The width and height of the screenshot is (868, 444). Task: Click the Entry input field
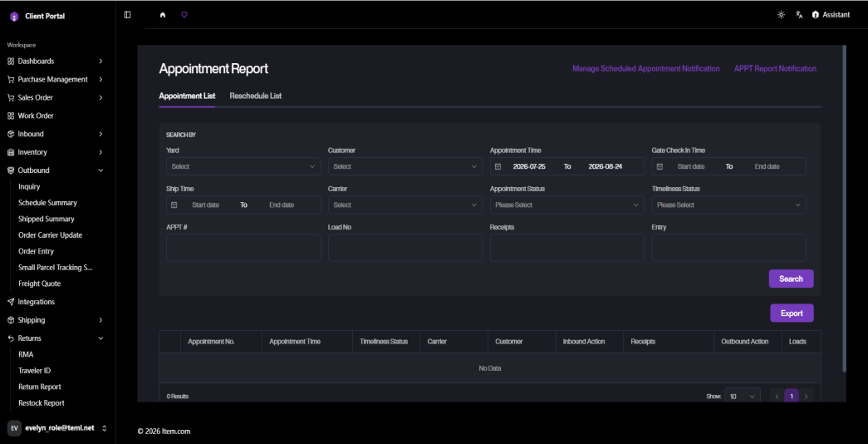click(729, 248)
